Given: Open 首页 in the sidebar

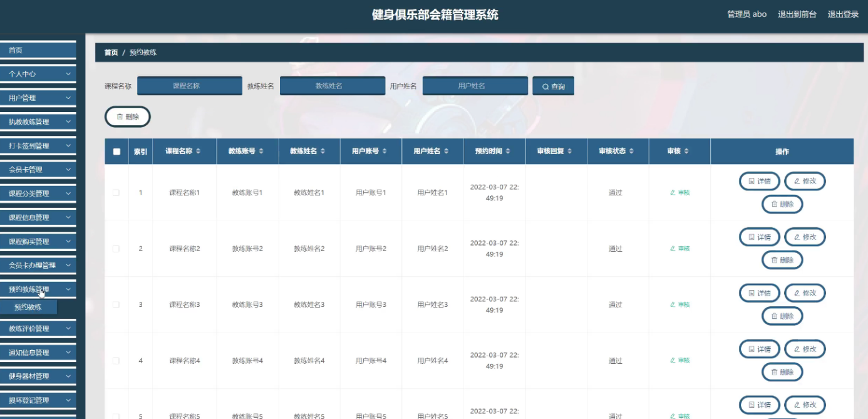Looking at the screenshot, I should (x=38, y=50).
